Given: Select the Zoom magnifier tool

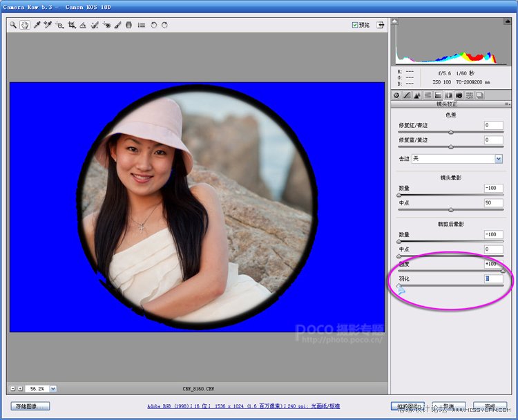Looking at the screenshot, I should pyautogui.click(x=13, y=25).
